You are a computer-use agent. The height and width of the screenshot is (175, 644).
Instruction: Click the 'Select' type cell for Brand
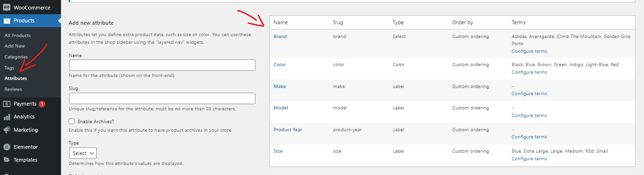(x=399, y=37)
